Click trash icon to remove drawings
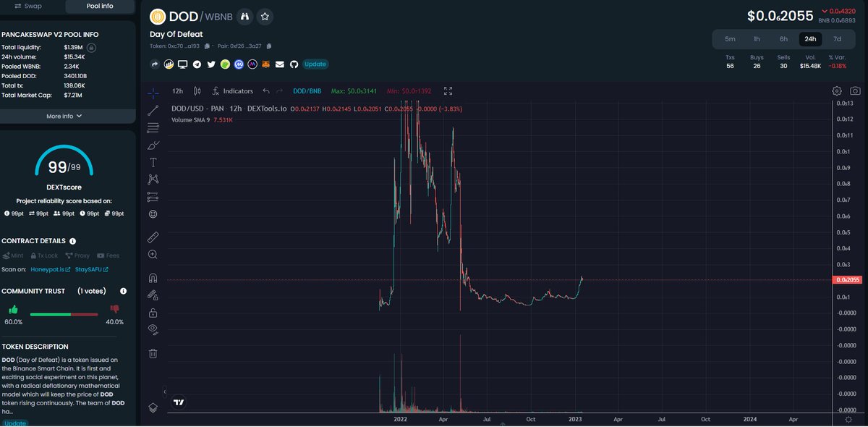868x427 pixels. [x=153, y=353]
